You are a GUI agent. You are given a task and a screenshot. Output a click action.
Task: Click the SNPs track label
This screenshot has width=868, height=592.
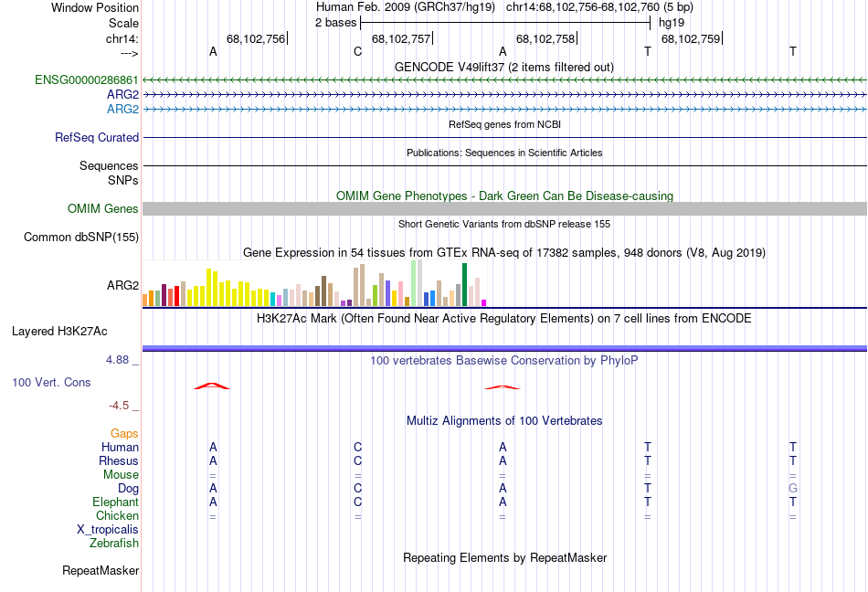123,180
